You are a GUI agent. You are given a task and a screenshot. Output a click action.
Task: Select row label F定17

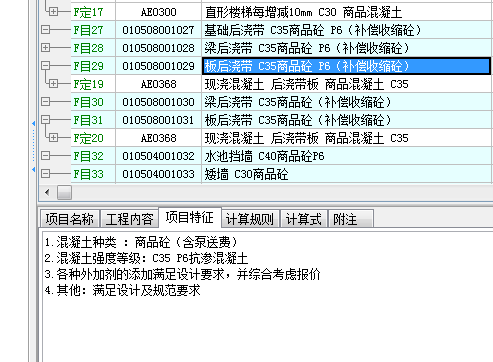pos(88,12)
